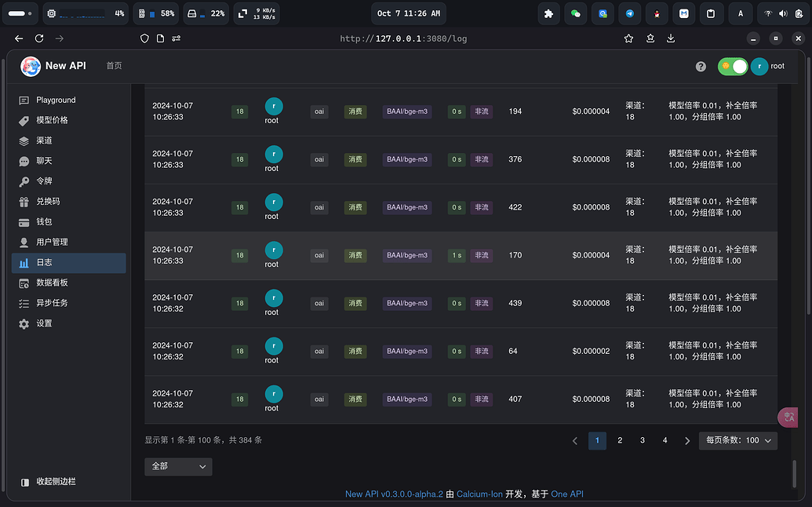Open the Calcium-Ion link in footer
This screenshot has width=812, height=507.
click(479, 494)
